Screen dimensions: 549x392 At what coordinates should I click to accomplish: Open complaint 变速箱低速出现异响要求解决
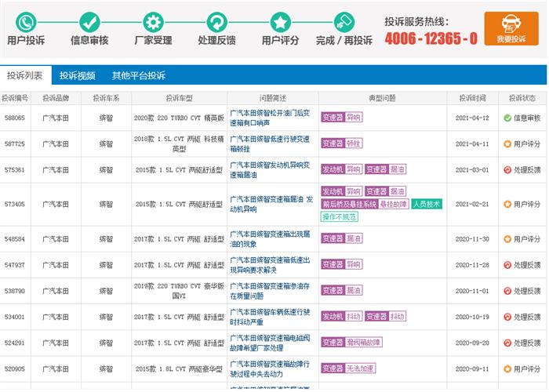click(x=270, y=265)
